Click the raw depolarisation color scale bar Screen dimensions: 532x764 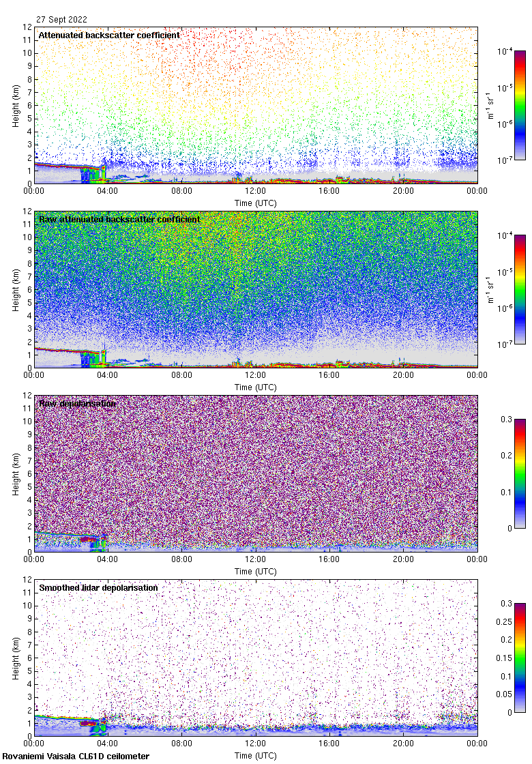(x=520, y=473)
